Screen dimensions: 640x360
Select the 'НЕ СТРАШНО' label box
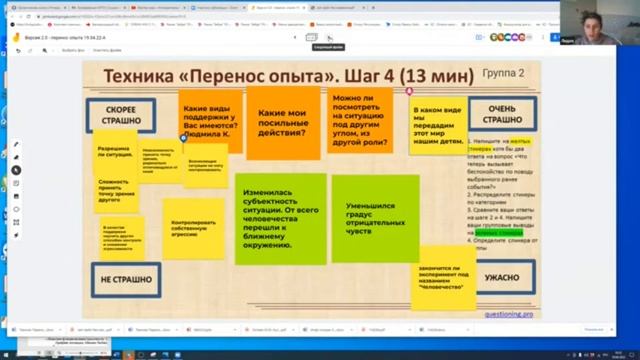[126, 280]
